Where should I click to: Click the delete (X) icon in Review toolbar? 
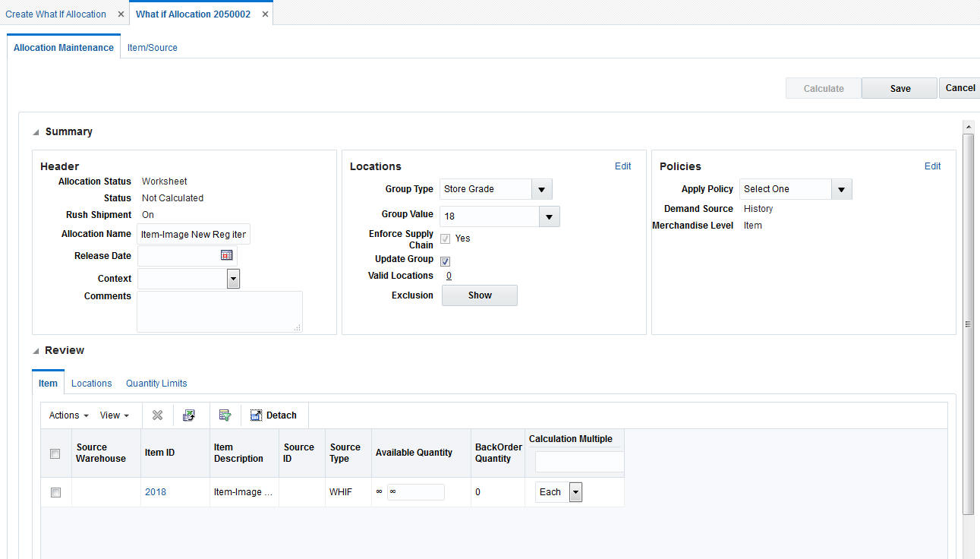coord(157,415)
